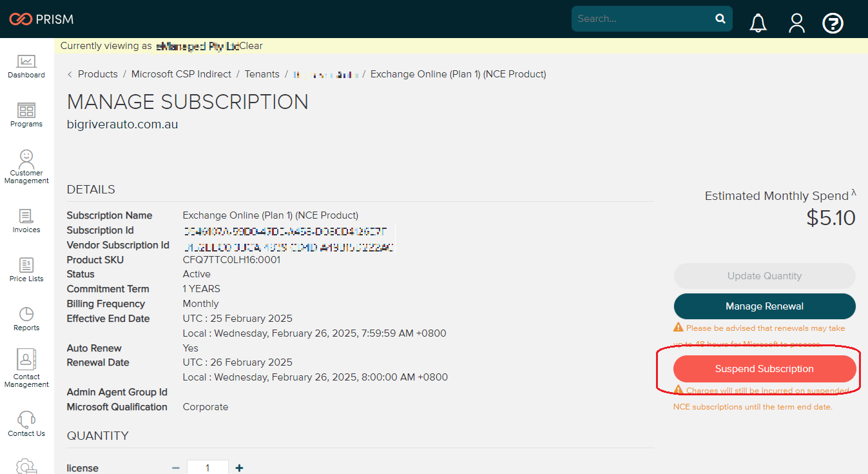Click Effective End Date UTC value
Image resolution: width=868 pixels, height=474 pixels.
(238, 319)
